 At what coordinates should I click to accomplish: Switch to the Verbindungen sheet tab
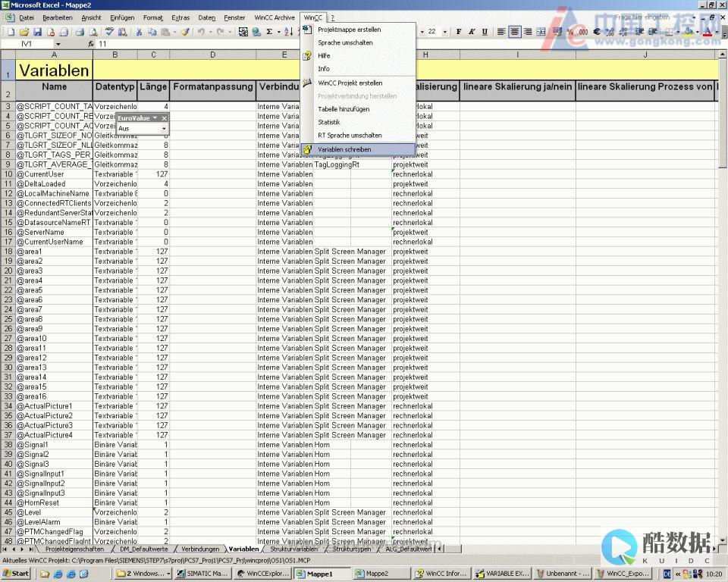click(200, 549)
